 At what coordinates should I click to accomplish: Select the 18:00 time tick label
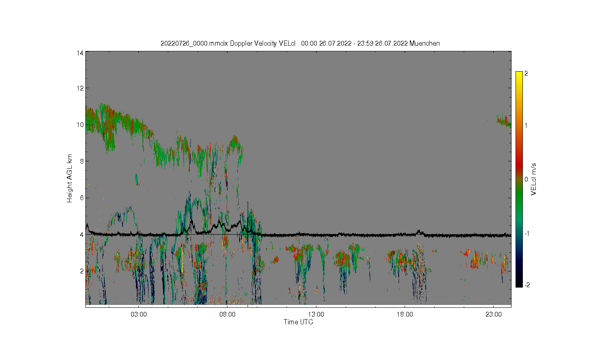coord(405,314)
